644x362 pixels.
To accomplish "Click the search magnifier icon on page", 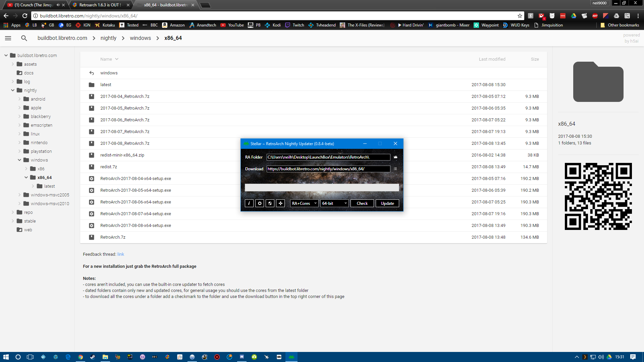I will click(24, 38).
